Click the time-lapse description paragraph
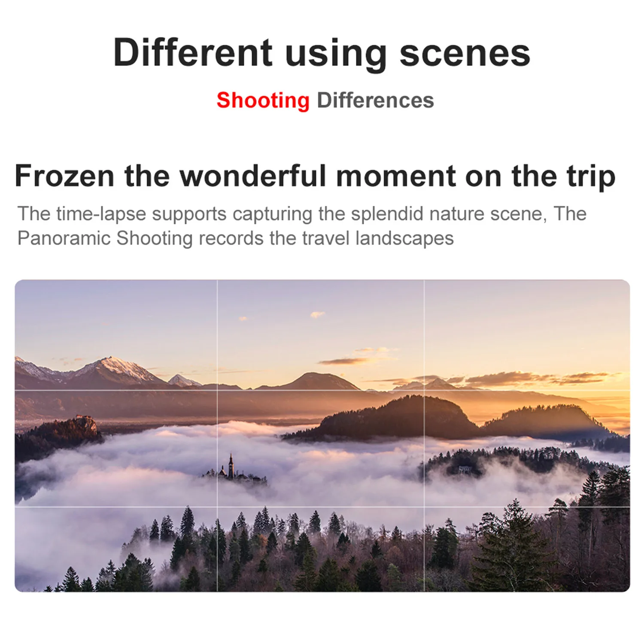Image resolution: width=644 pixels, height=644 pixels. click(302, 226)
